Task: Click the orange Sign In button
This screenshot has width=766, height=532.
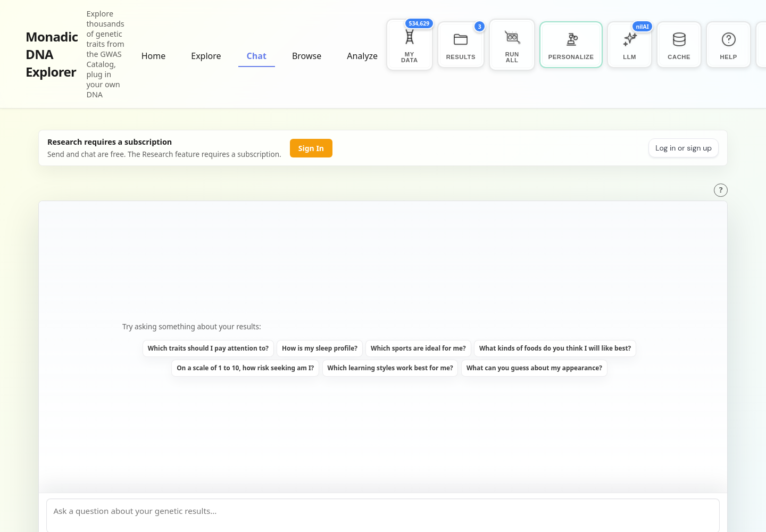Action: [x=311, y=148]
